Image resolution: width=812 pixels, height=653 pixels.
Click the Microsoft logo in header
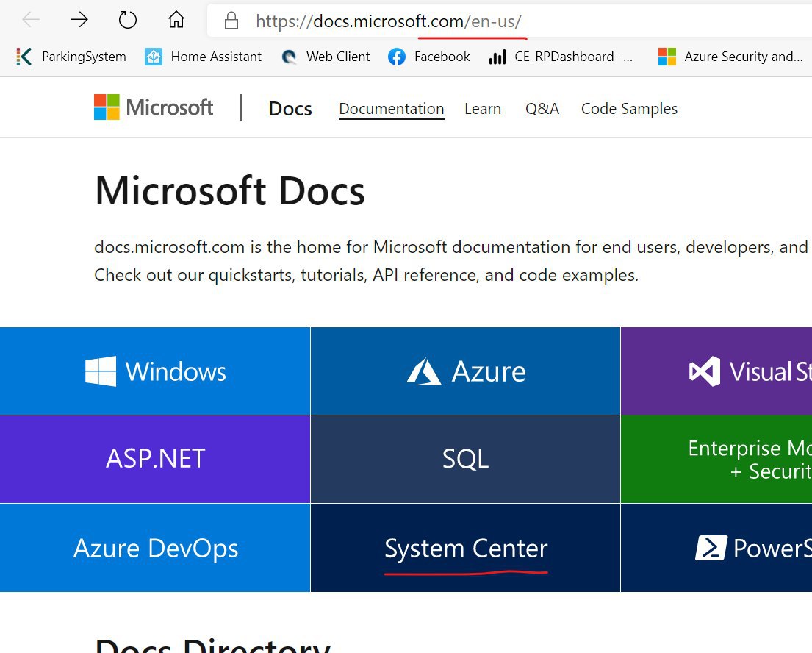click(154, 107)
